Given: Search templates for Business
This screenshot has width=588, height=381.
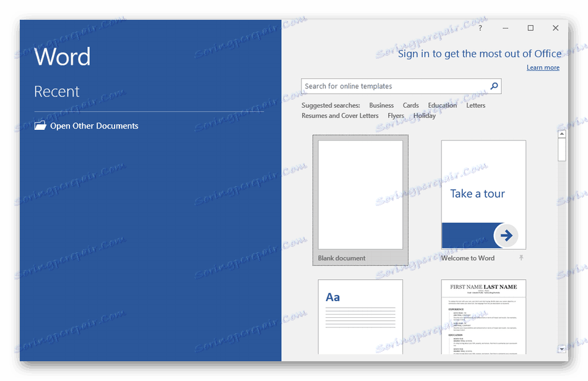Looking at the screenshot, I should click(381, 105).
